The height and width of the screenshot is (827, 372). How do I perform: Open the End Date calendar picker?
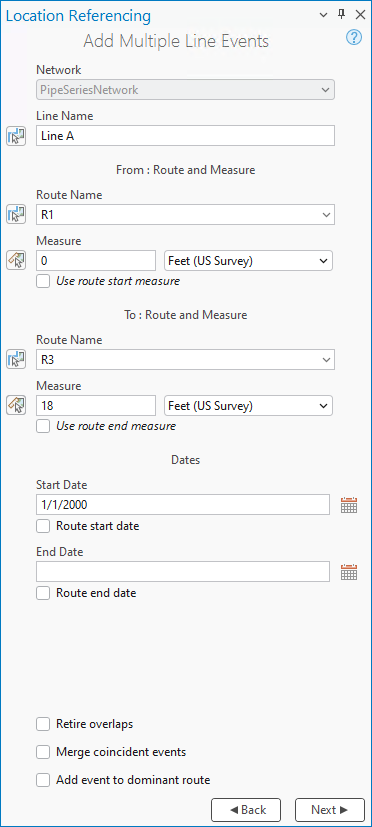pos(349,572)
